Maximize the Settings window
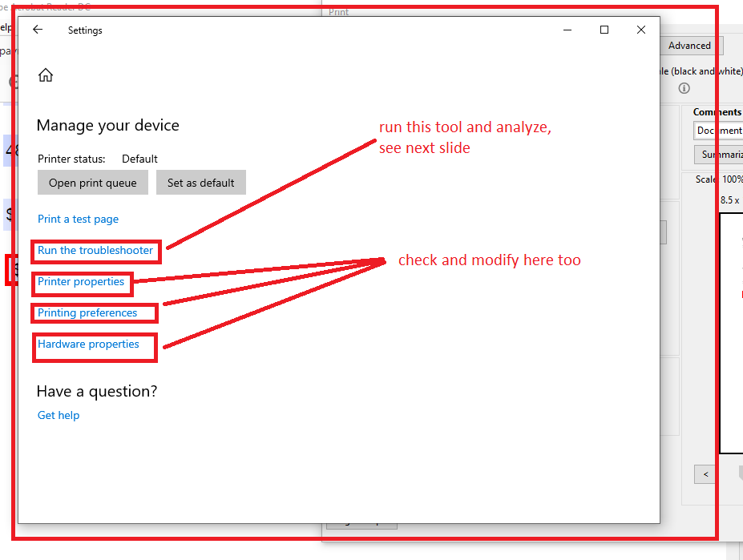 [x=604, y=30]
